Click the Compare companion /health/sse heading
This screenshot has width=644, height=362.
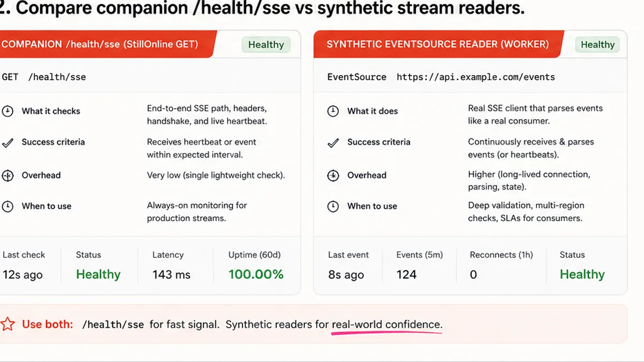click(x=261, y=9)
